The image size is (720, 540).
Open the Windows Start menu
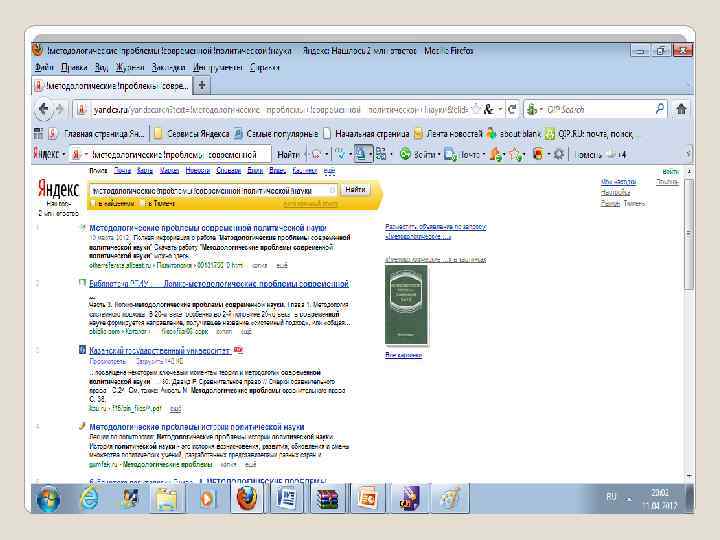49,498
